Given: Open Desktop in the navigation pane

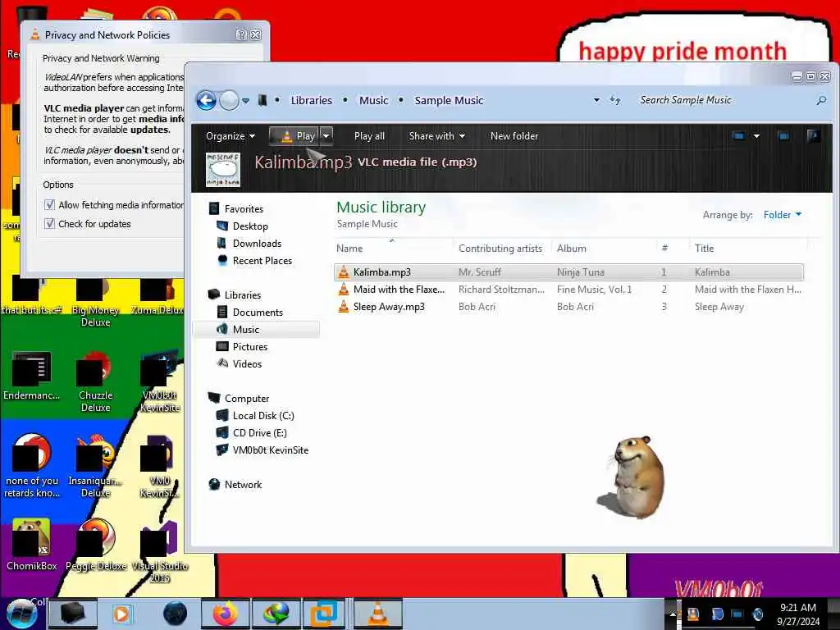Looking at the screenshot, I should tap(250, 226).
